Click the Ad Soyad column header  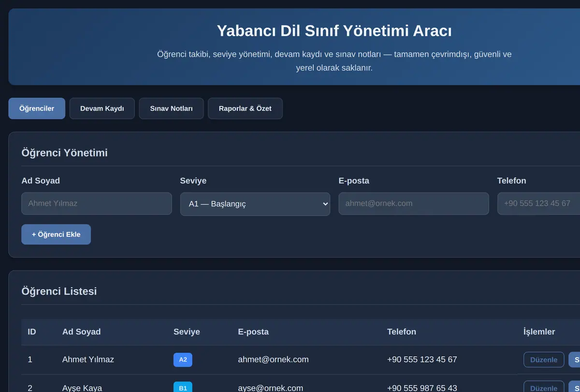[82, 332]
